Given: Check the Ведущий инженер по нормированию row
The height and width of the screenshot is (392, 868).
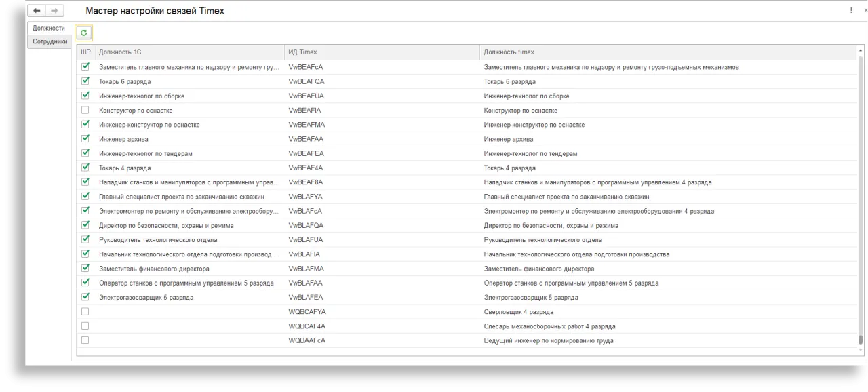Looking at the screenshot, I should (x=85, y=340).
